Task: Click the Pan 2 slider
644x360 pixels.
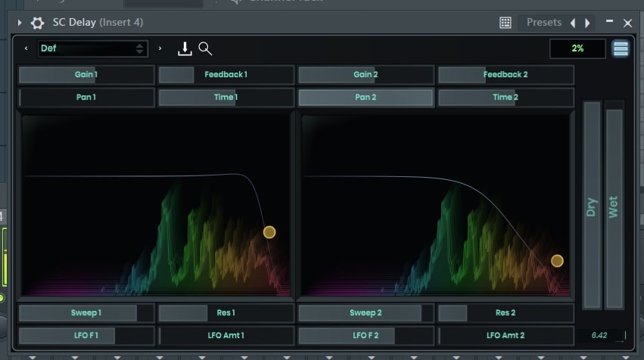Action: coord(366,98)
